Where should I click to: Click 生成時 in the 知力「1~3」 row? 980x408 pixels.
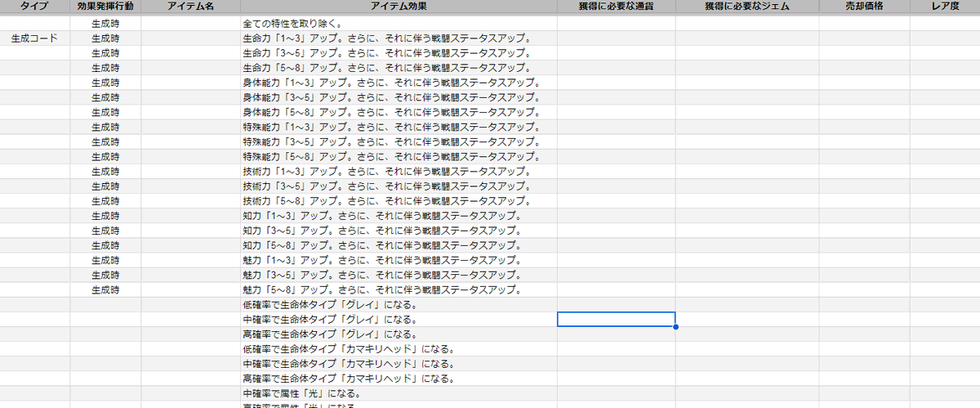point(105,216)
